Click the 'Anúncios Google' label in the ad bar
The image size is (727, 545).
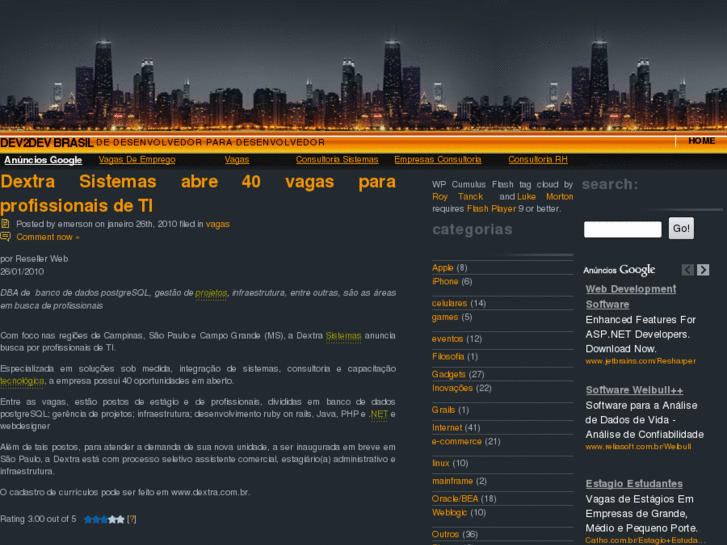(43, 160)
